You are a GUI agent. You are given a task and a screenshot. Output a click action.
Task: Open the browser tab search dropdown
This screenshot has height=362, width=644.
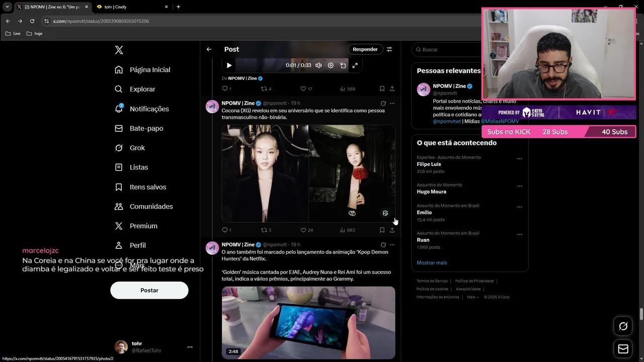coord(7,7)
